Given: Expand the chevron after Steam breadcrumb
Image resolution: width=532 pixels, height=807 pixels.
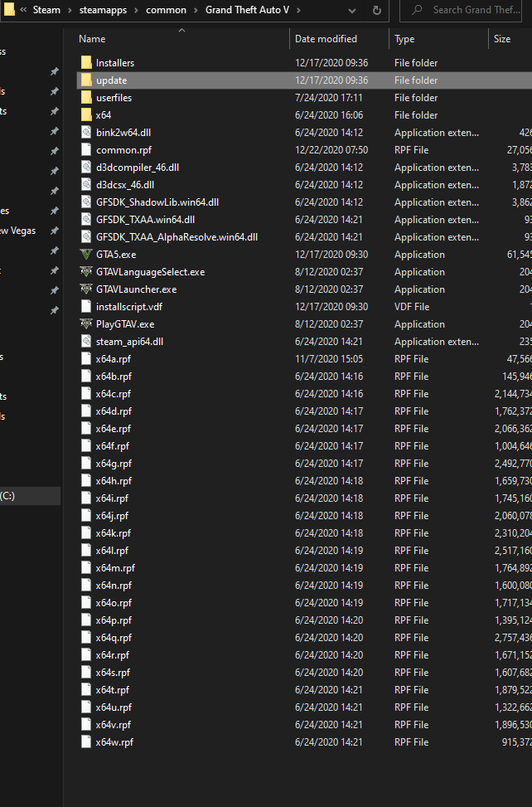Looking at the screenshot, I should pos(70,10).
